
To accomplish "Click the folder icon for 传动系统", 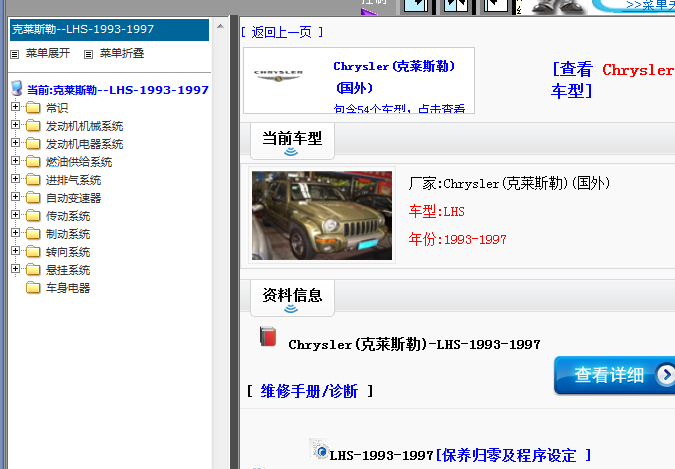I will [x=33, y=215].
